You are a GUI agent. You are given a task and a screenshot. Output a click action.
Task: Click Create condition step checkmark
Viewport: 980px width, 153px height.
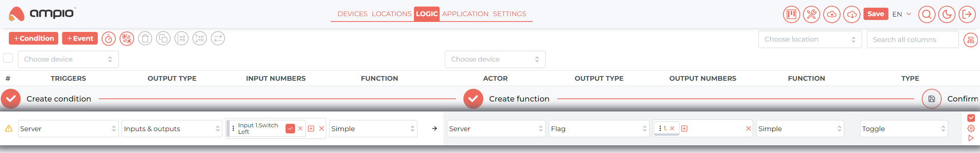11,99
